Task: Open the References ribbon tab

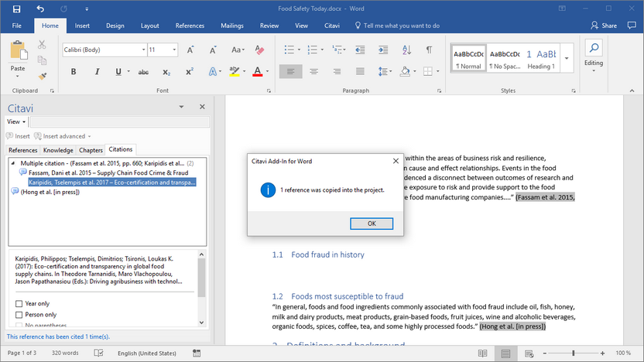Action: [190, 26]
